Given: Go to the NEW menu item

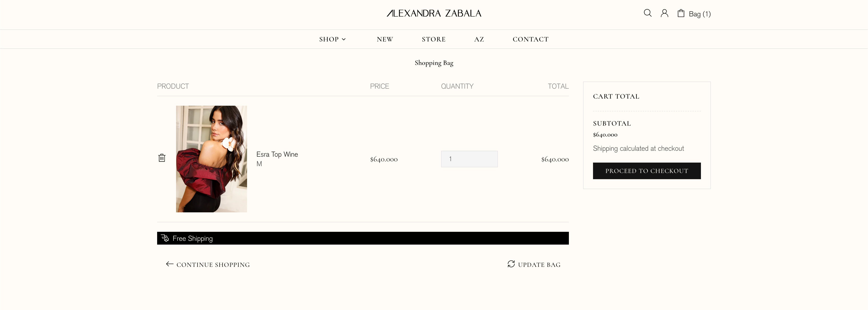Looking at the screenshot, I should tap(385, 39).
